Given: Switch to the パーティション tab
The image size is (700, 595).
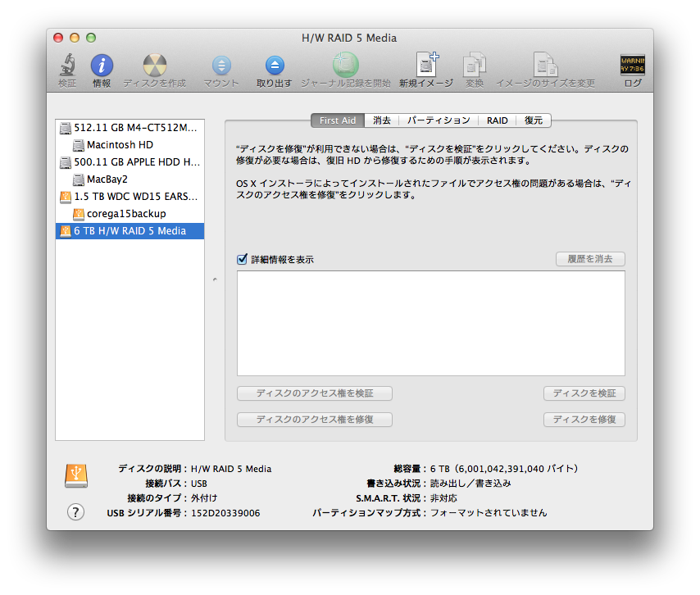Looking at the screenshot, I should coord(439,120).
